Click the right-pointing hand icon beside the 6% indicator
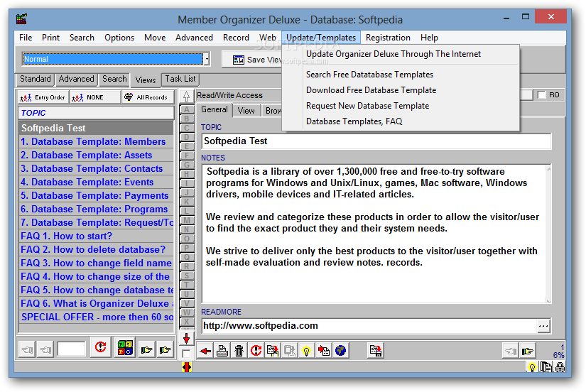The image size is (586, 392). pos(528,351)
